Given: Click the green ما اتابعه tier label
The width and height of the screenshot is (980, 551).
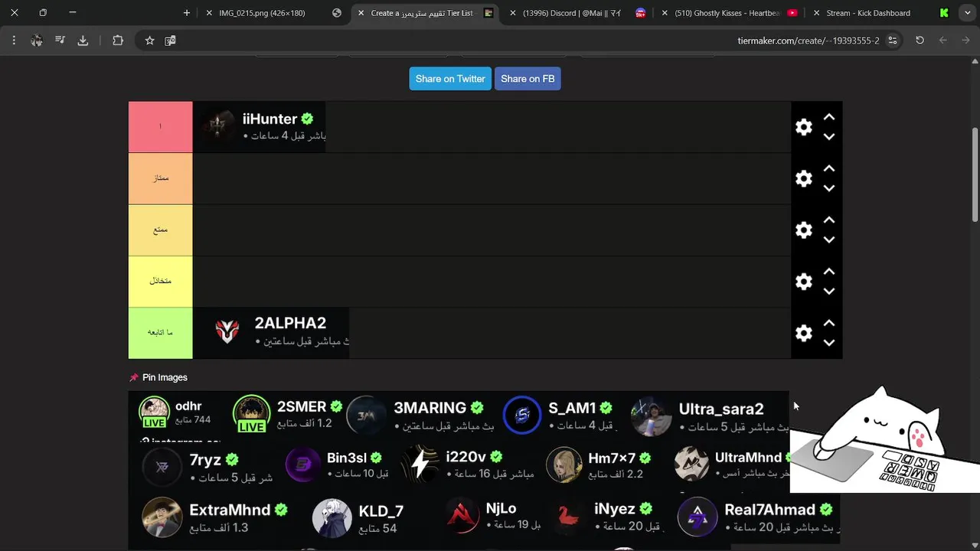Looking at the screenshot, I should (160, 333).
